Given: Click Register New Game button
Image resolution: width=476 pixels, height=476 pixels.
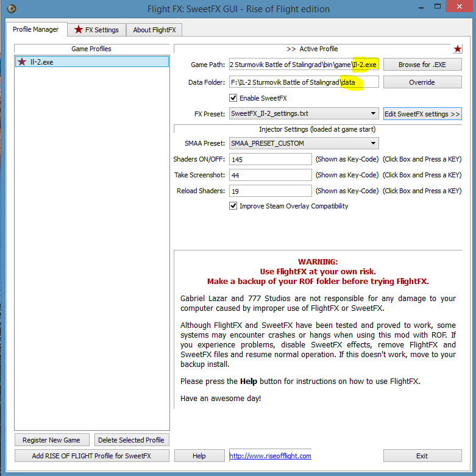Looking at the screenshot, I should 52,440.
